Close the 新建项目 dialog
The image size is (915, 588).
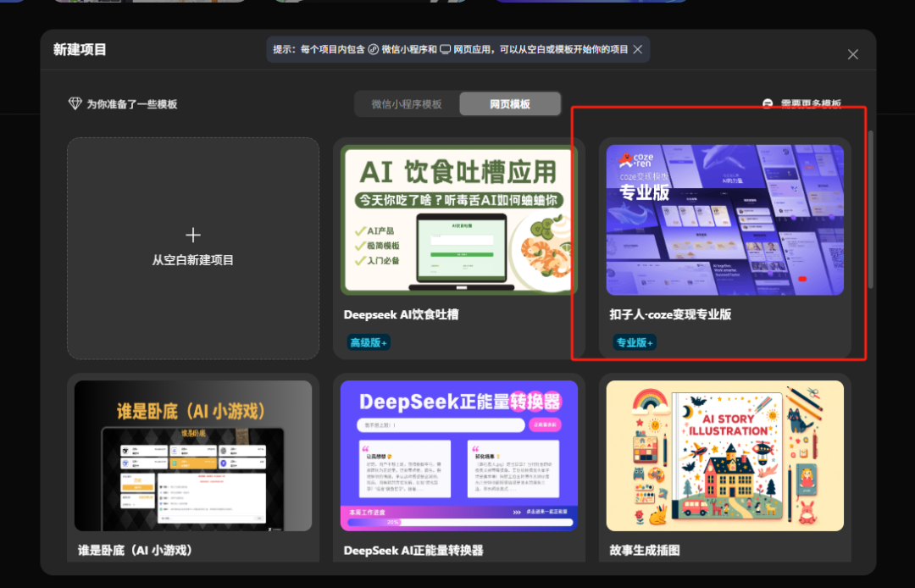click(853, 54)
